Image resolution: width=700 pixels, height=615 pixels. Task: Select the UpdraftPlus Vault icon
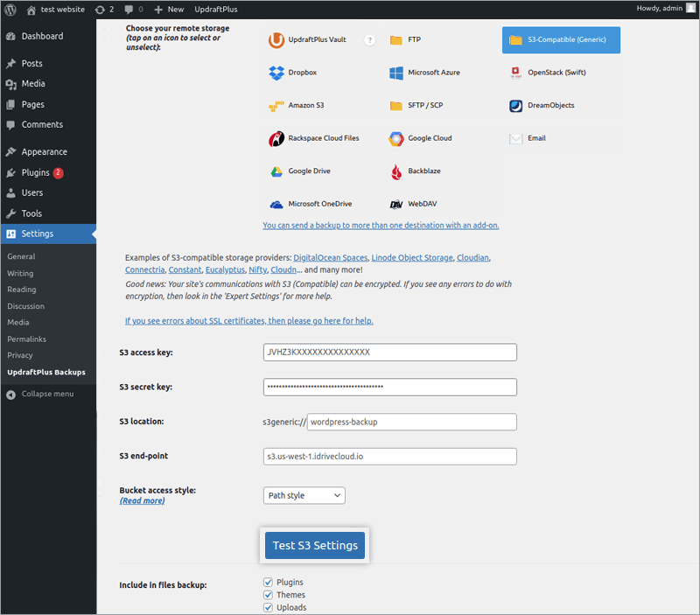point(276,40)
